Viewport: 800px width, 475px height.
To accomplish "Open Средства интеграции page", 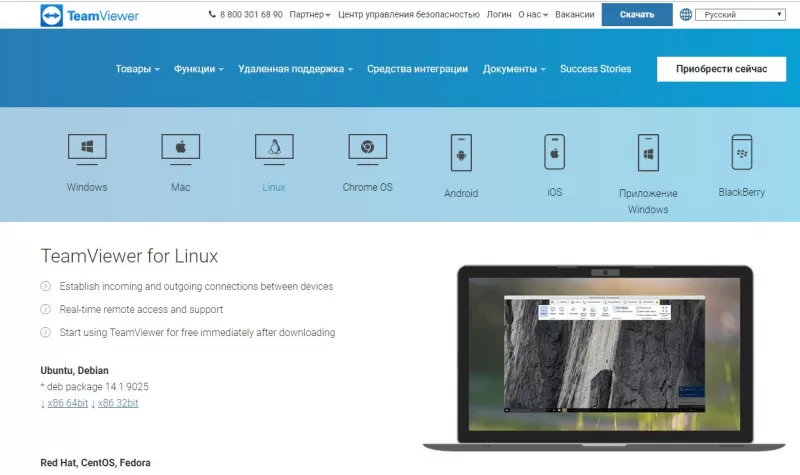I will click(x=417, y=69).
